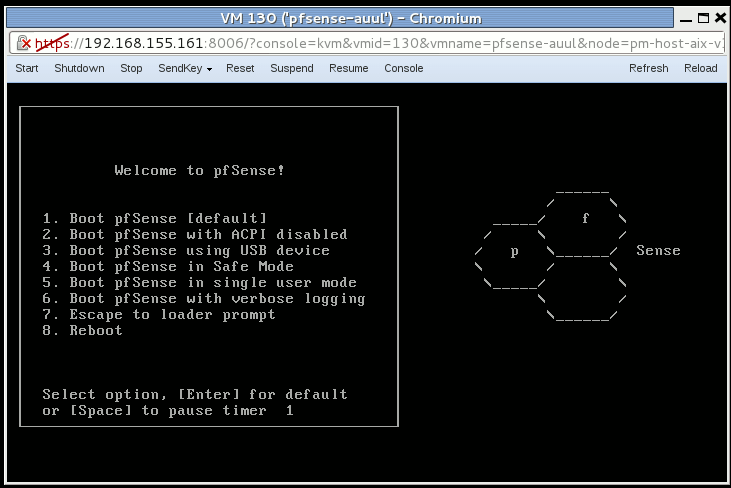Viewport: 731px width, 488px height.
Task: Click the Start VM button
Action: tap(27, 68)
